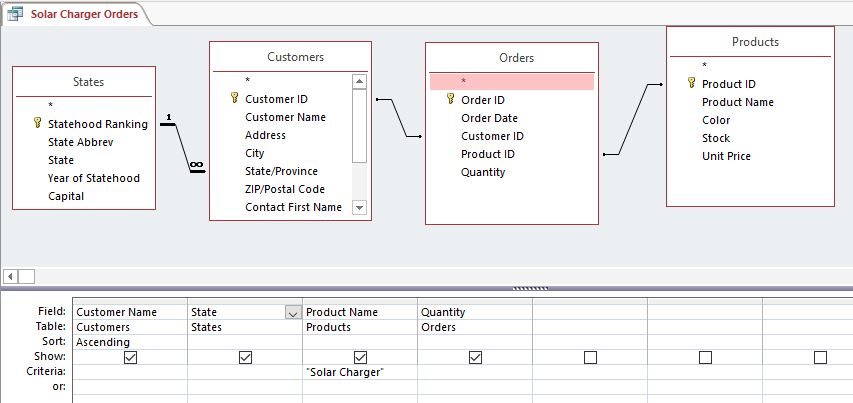The height and width of the screenshot is (403, 853).
Task: Select Capital field in States table
Action: point(66,196)
